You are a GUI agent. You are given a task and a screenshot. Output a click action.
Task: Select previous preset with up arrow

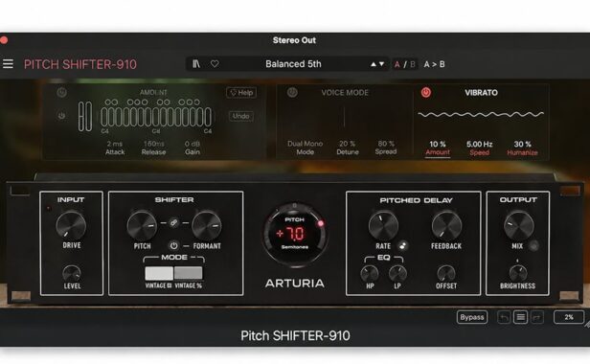click(x=373, y=64)
